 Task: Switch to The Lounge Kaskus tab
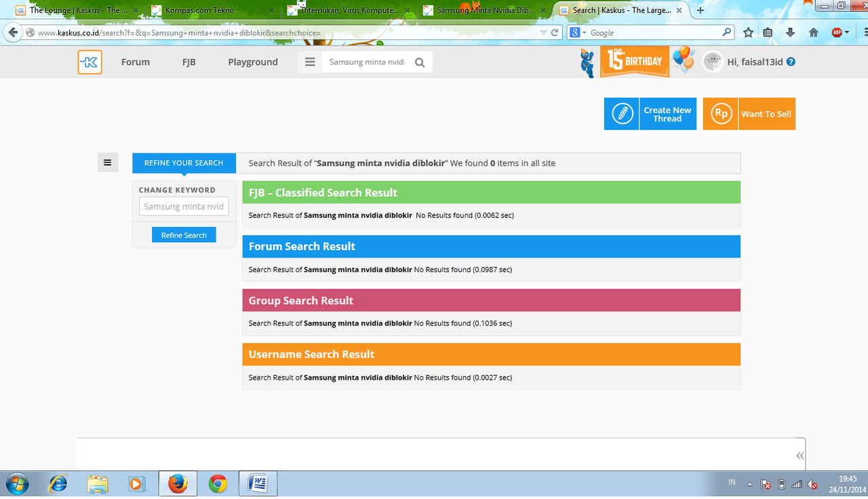pyautogui.click(x=77, y=10)
